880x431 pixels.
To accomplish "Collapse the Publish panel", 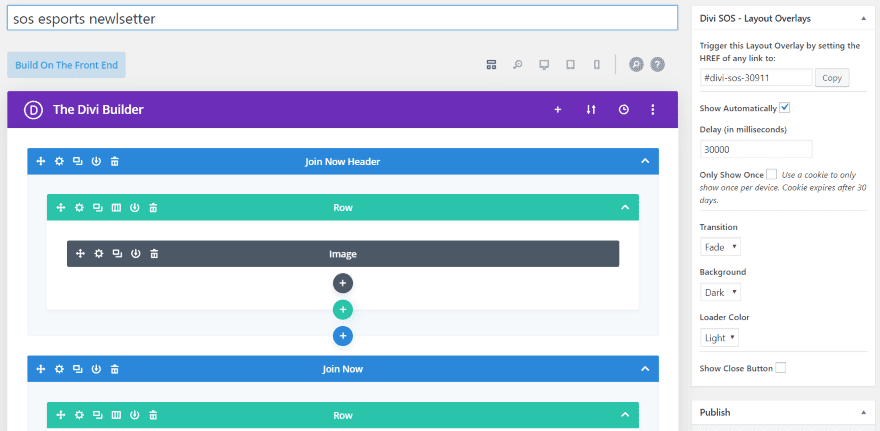I will coord(864,412).
